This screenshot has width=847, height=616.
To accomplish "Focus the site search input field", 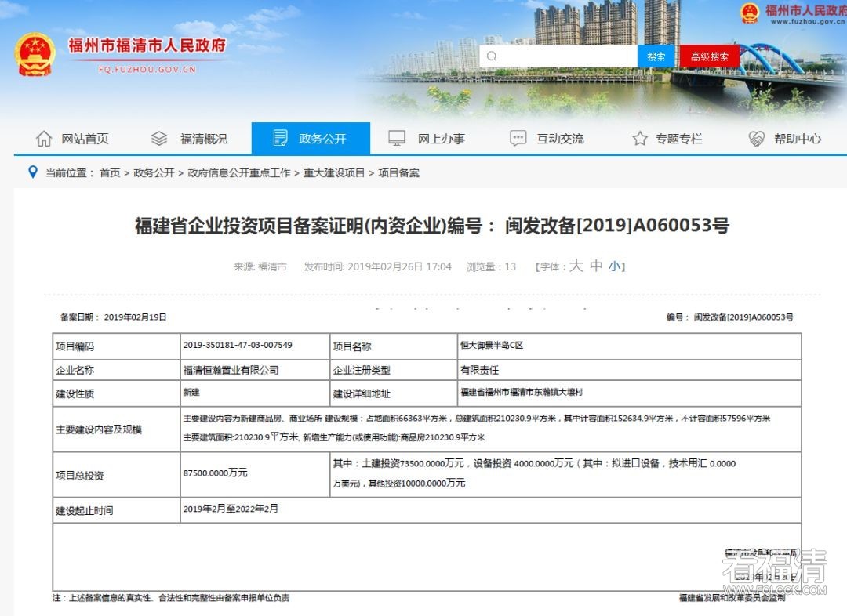I will pos(558,56).
